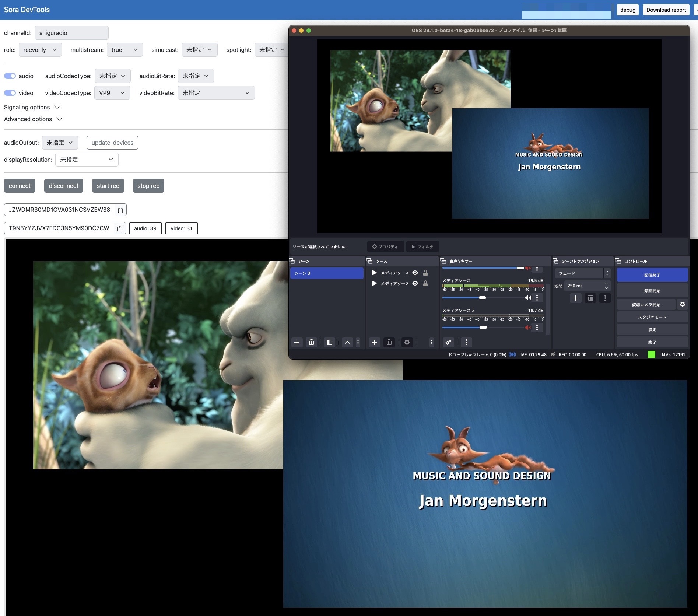
Task: Click 録画開始 to start recording in OBS
Action: (652, 291)
